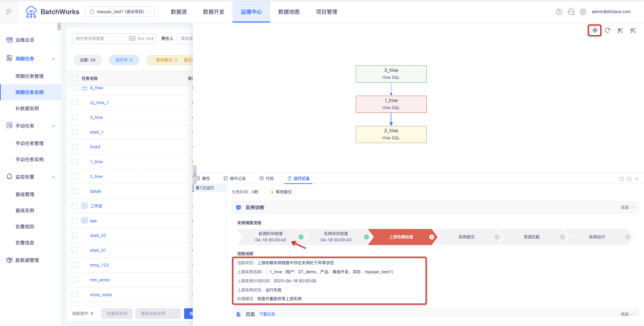This screenshot has width=644, height=326.
Task: Check the shell_02 row checkbox
Action: pyautogui.click(x=75, y=236)
